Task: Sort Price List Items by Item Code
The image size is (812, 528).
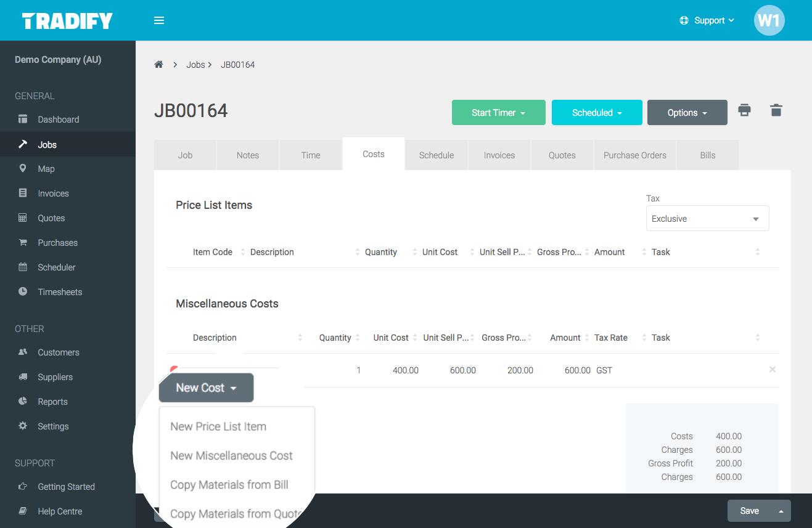Action: tap(213, 252)
